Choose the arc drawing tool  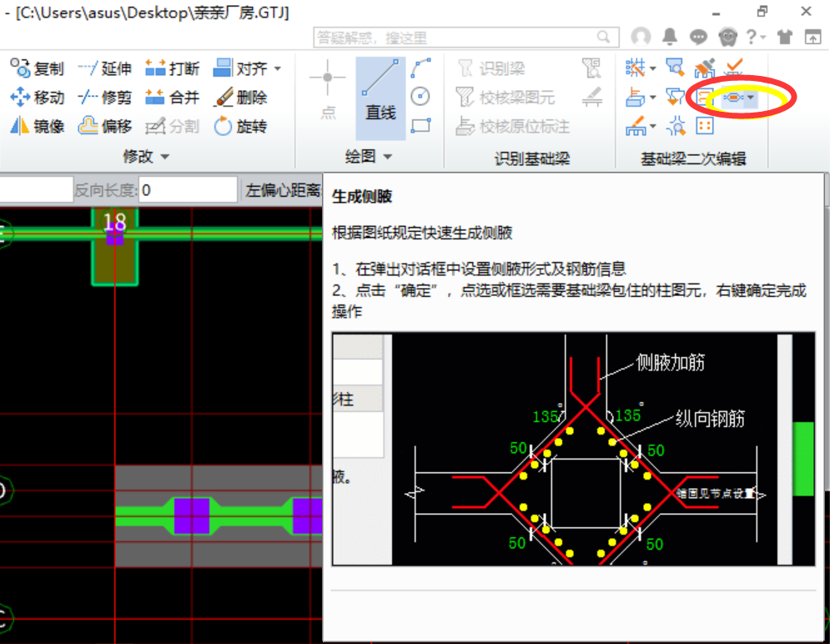(x=420, y=68)
